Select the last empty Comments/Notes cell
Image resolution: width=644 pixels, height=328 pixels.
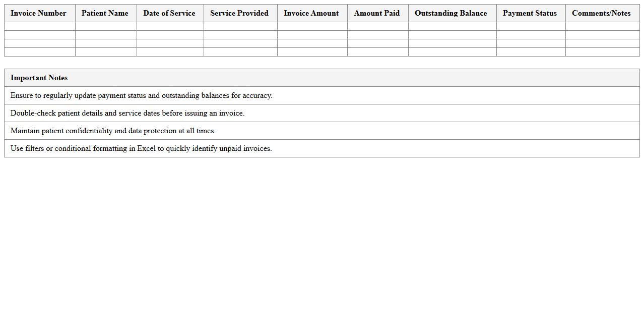pos(602,52)
